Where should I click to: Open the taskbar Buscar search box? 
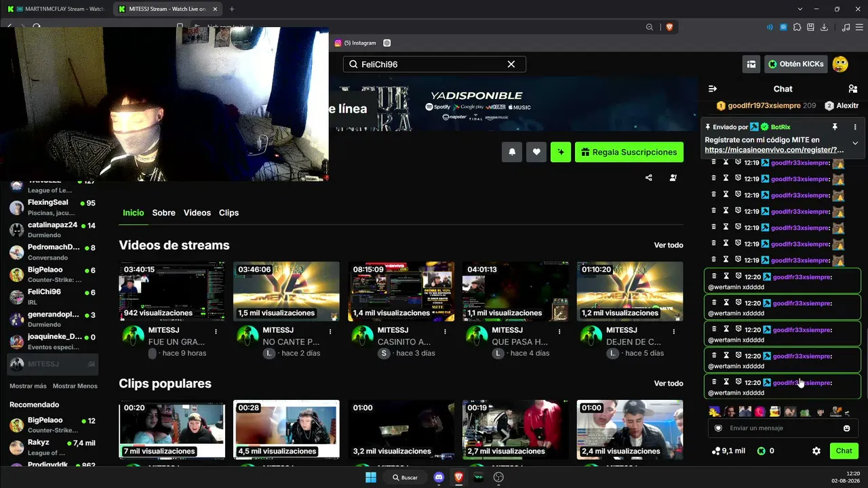[405, 477]
